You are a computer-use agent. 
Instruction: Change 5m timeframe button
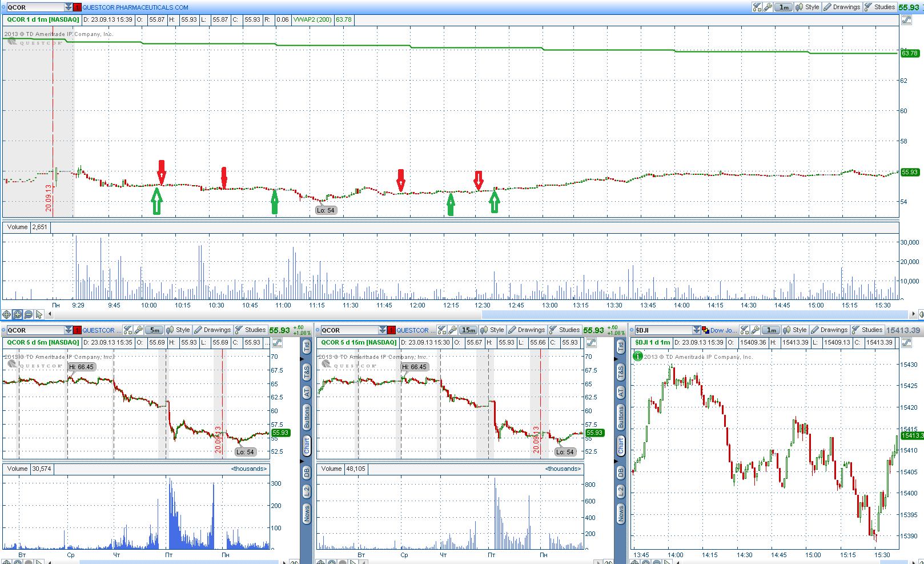tap(155, 330)
